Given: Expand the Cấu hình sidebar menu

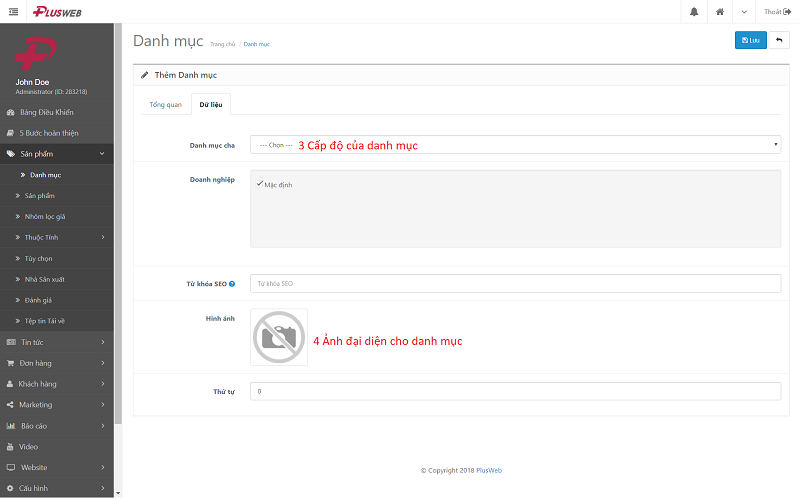Looking at the screenshot, I should (x=57, y=488).
